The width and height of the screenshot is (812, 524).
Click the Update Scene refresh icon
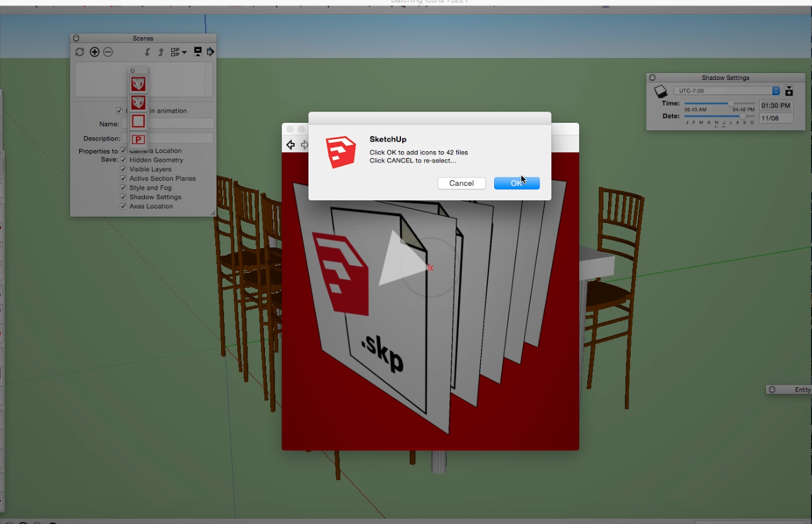point(79,52)
